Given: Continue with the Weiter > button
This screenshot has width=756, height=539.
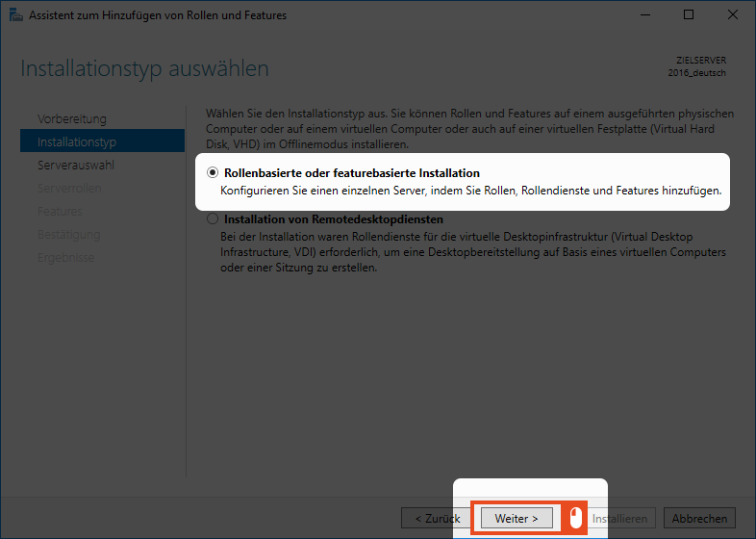Looking at the screenshot, I should [x=517, y=518].
